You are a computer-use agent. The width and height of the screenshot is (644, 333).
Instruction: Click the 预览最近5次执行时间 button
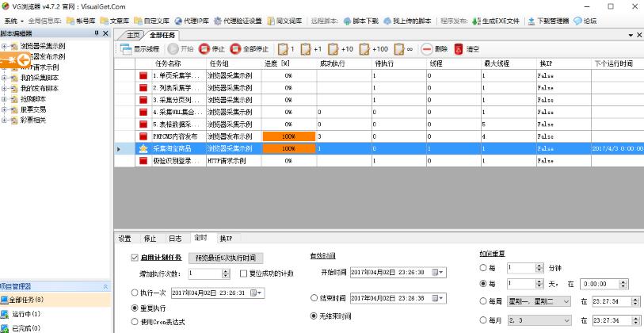coord(225,258)
